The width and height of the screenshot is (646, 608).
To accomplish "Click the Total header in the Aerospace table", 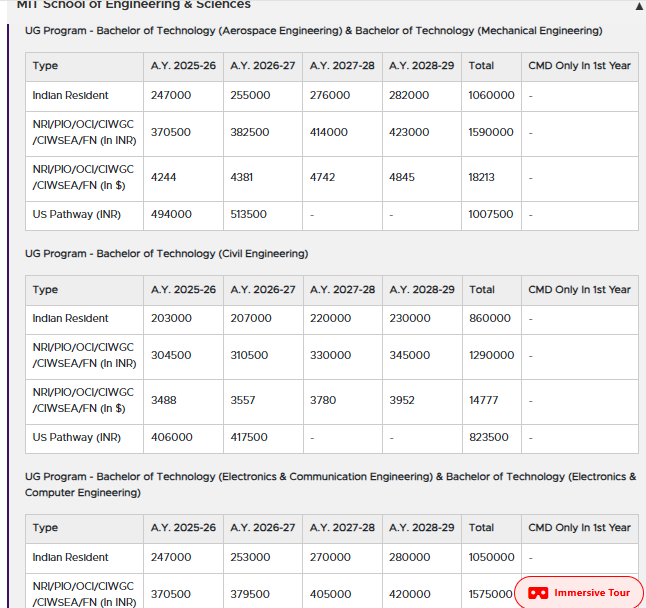I will pyautogui.click(x=481, y=66).
